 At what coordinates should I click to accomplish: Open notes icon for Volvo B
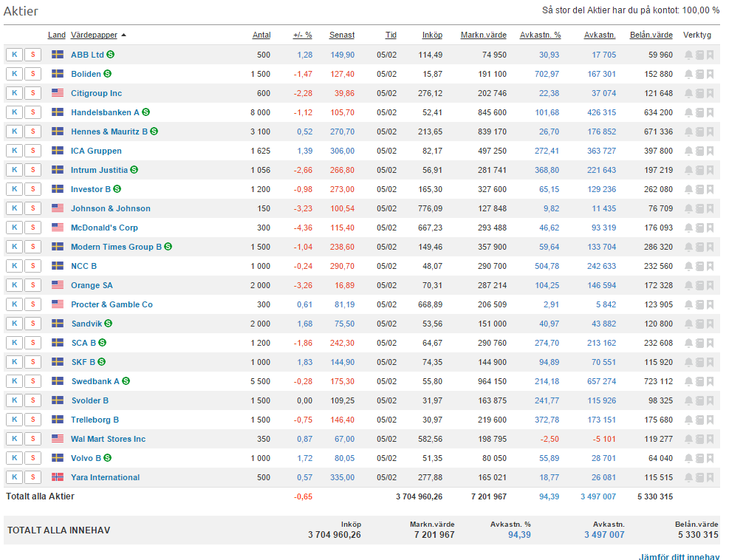(699, 458)
